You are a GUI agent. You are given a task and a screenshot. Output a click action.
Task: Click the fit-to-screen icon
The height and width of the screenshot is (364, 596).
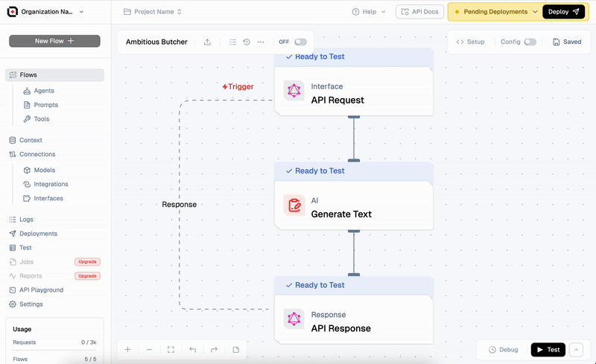pyautogui.click(x=171, y=350)
